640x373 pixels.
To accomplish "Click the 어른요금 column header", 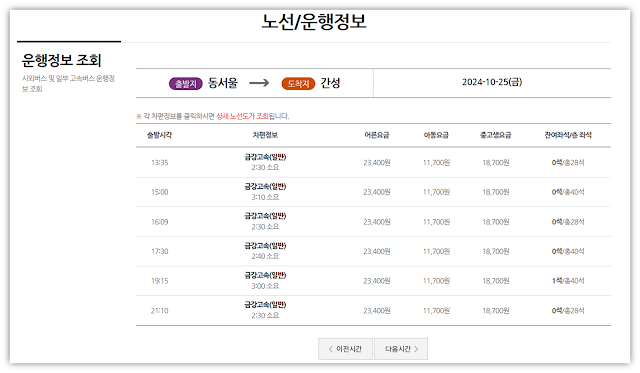I will [377, 135].
